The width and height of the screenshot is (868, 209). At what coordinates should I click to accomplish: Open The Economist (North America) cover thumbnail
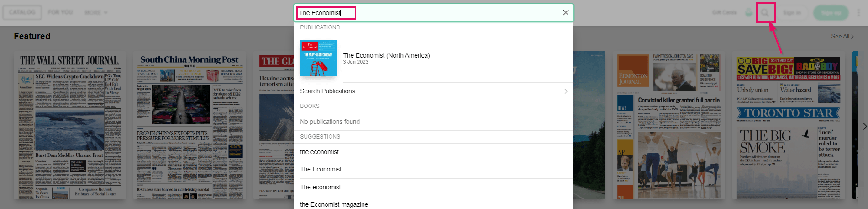318,58
